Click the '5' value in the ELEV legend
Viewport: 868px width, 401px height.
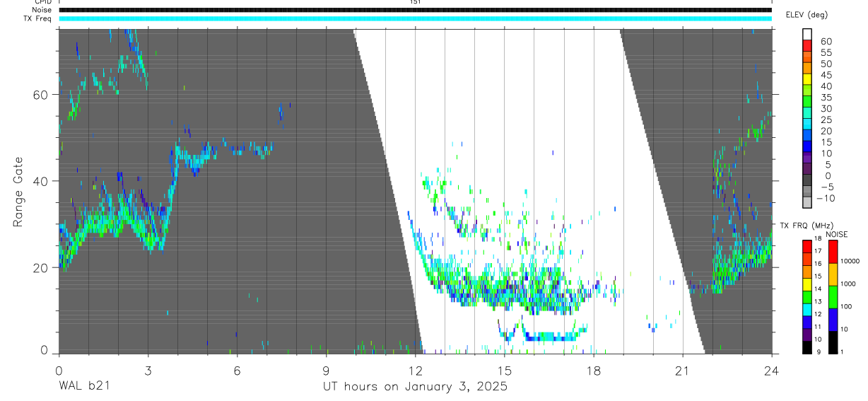(x=828, y=165)
